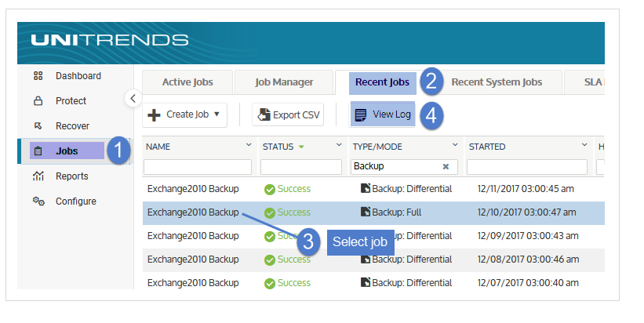Open the STARTED column menu chevron
The image size is (644, 323).
point(584,145)
